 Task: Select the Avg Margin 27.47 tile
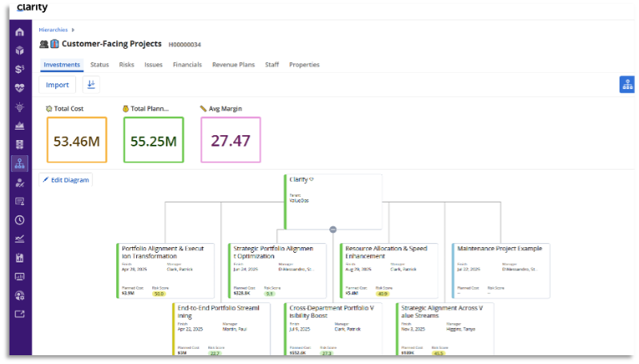coord(231,140)
